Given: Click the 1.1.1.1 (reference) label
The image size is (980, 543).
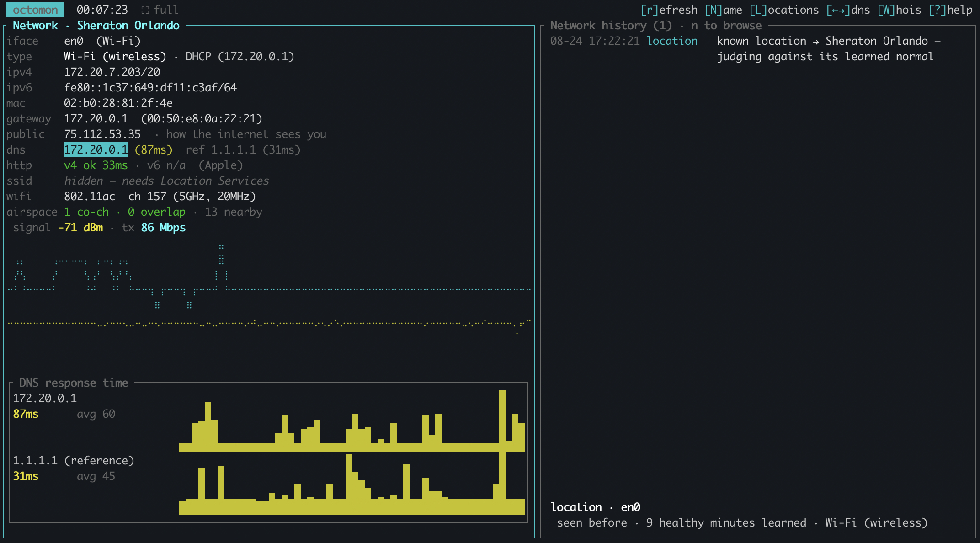Looking at the screenshot, I should click(74, 460).
